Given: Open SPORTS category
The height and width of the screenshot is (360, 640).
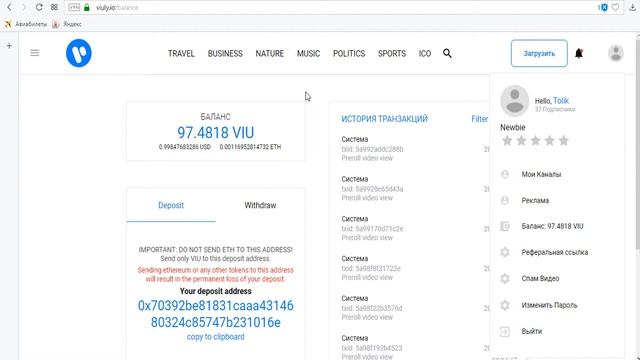Looking at the screenshot, I should click(392, 53).
